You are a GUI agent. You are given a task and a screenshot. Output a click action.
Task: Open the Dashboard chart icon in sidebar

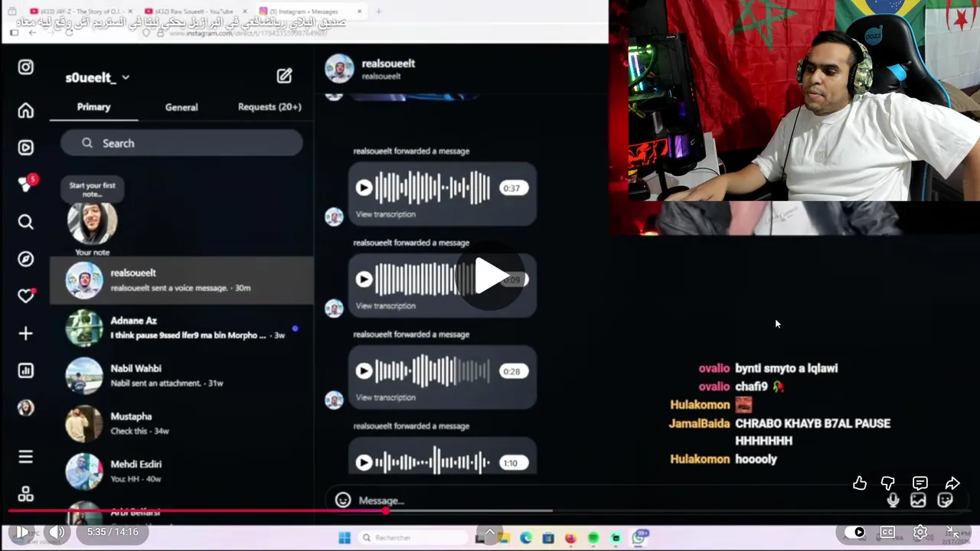click(25, 370)
